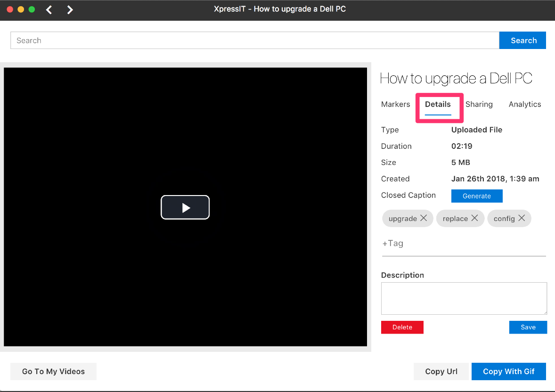Generate closed captions
This screenshot has height=392, width=555.
click(x=477, y=196)
